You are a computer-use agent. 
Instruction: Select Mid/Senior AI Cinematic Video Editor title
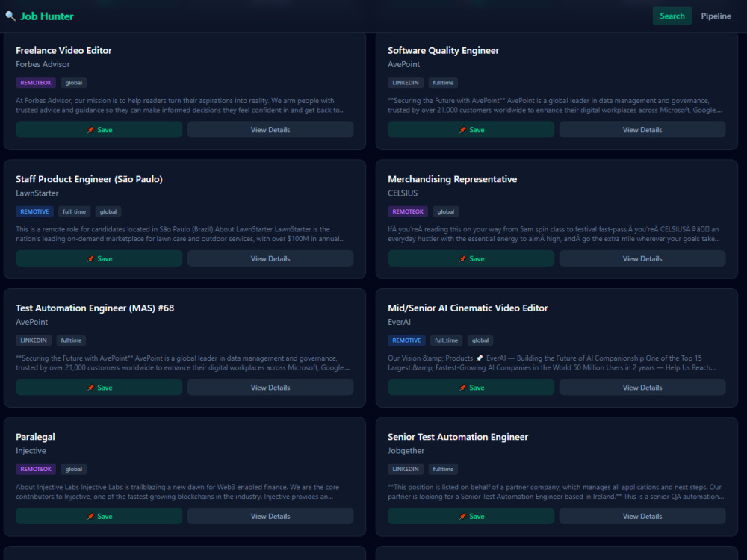[468, 308]
